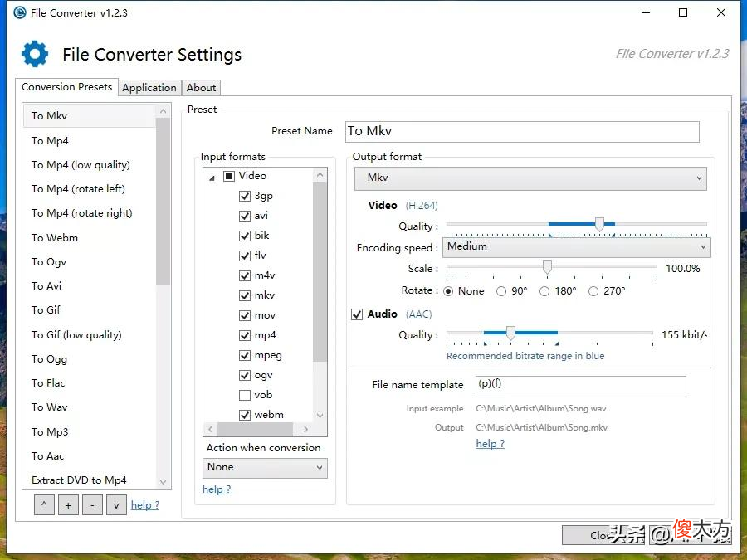Click input formats scroll-right arrow
The image size is (747, 560).
coord(305,429)
